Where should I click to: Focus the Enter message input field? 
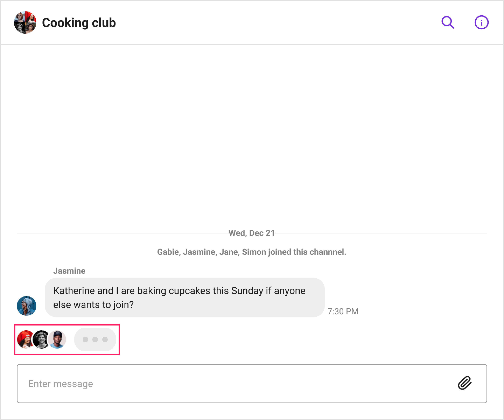pyautogui.click(x=252, y=384)
